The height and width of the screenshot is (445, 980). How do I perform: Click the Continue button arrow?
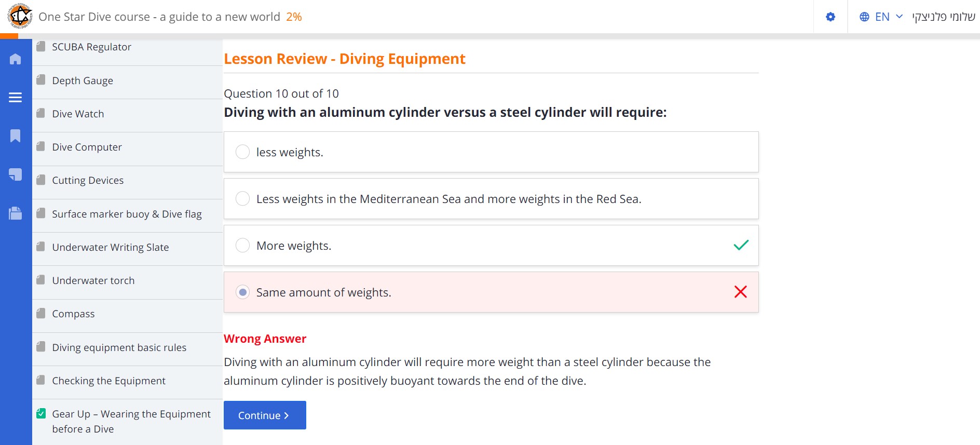point(286,415)
